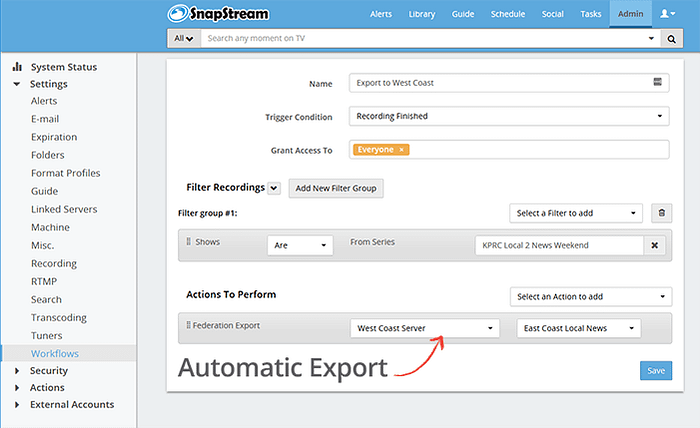Open the Tasks tab
Screen dimensions: 700x428
(591, 14)
